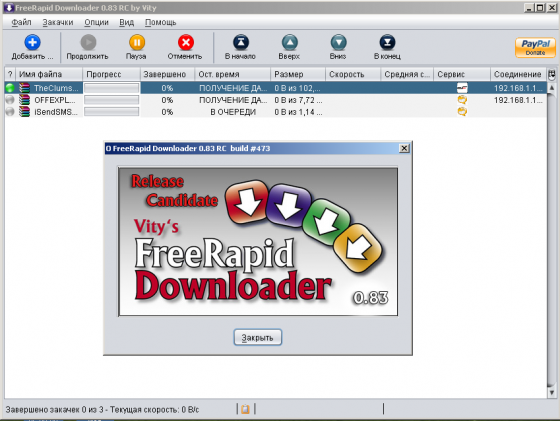This screenshot has height=421, width=560.
Task: Click the Вверх move-up icon
Action: pyautogui.click(x=290, y=42)
